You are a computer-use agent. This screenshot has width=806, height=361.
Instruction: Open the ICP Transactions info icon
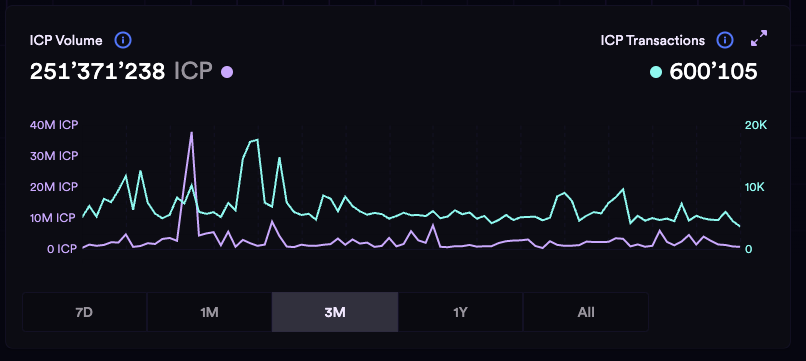pyautogui.click(x=725, y=40)
